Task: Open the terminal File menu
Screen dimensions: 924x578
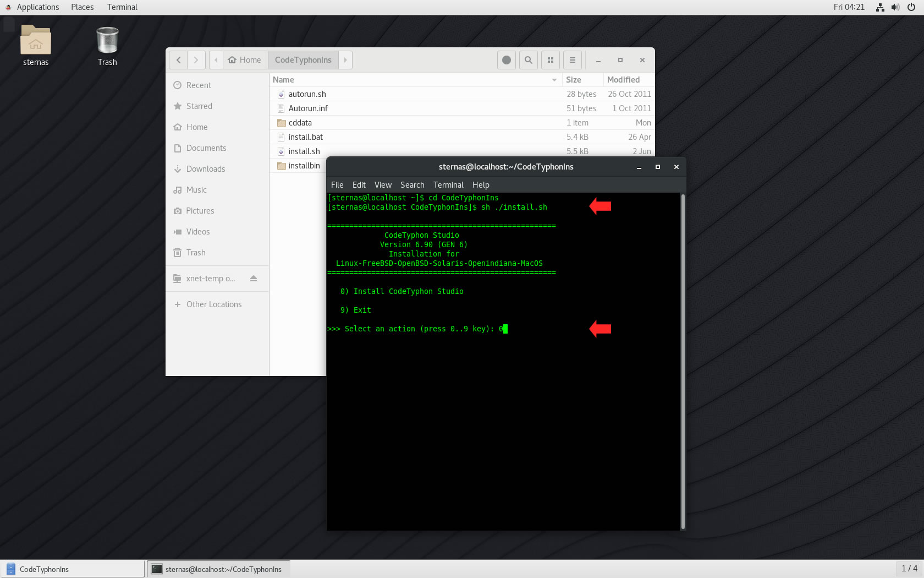Action: coord(337,185)
